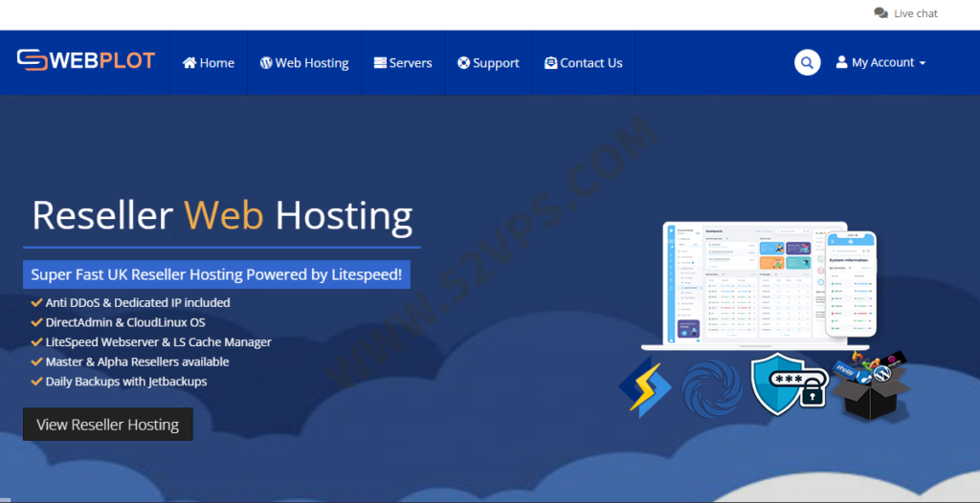
Task: Click the phone System Information preview
Action: 851,284
